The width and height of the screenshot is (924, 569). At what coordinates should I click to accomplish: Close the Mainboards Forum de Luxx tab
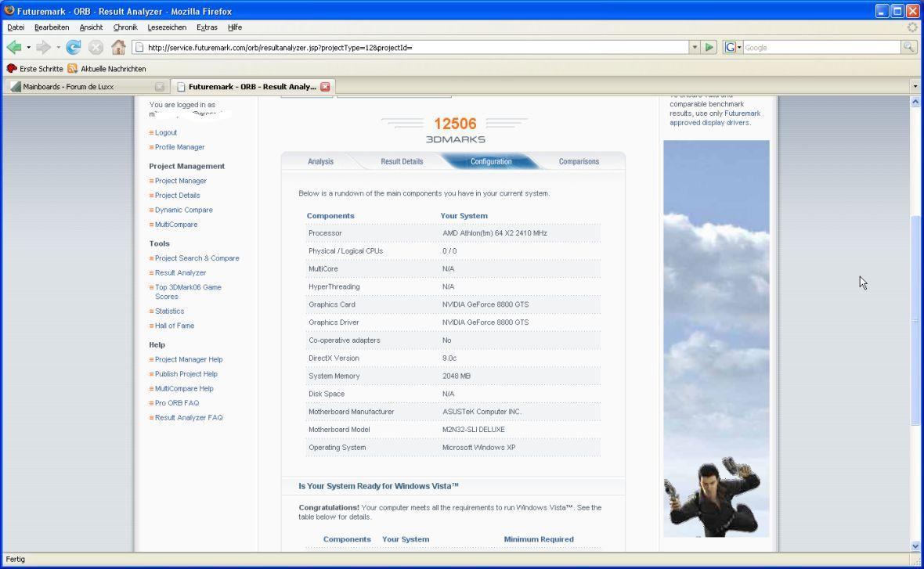click(159, 87)
